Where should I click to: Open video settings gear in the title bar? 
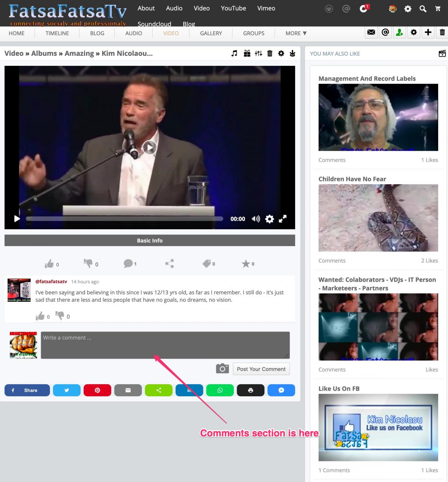[281, 53]
